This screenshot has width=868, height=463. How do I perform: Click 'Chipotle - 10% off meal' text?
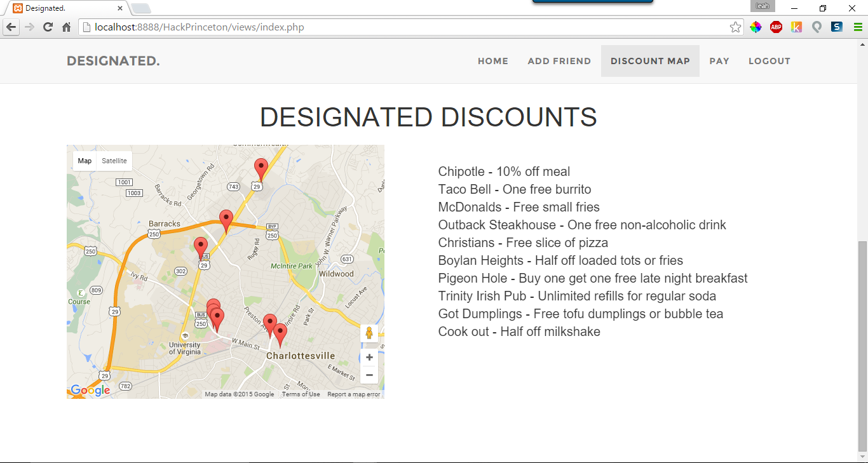(x=504, y=171)
